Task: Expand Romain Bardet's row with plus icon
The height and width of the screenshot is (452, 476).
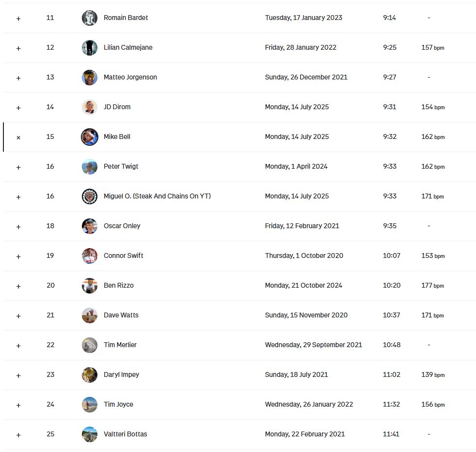Action: point(18,19)
